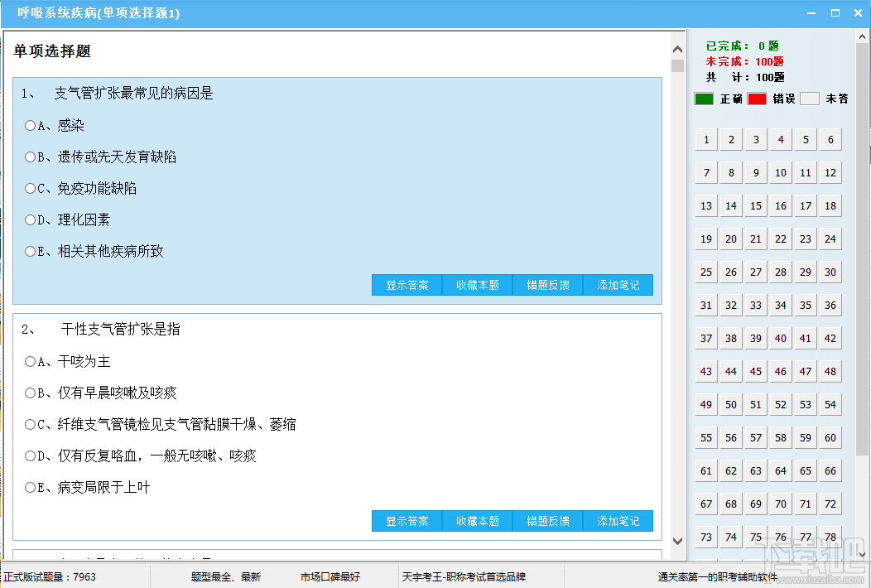Click green 正确 color legend swatch
Image resolution: width=871 pixels, height=588 pixels.
coord(704,99)
